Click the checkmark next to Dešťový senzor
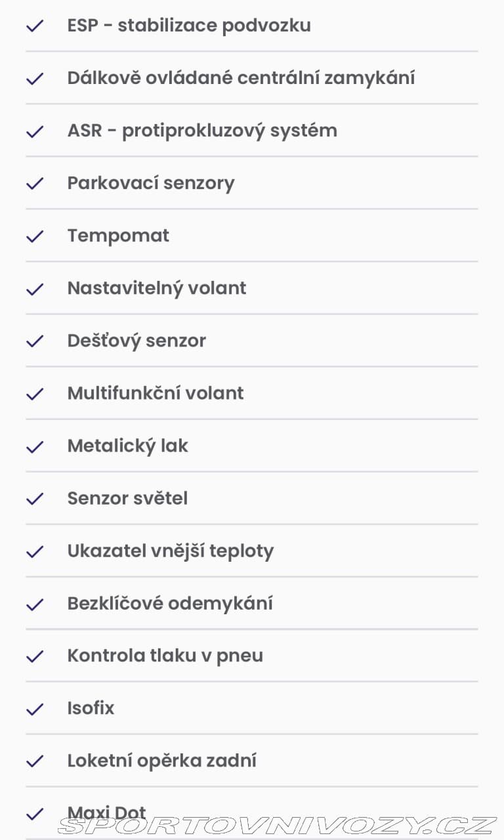Screen dimensions: 504x840 (35, 341)
